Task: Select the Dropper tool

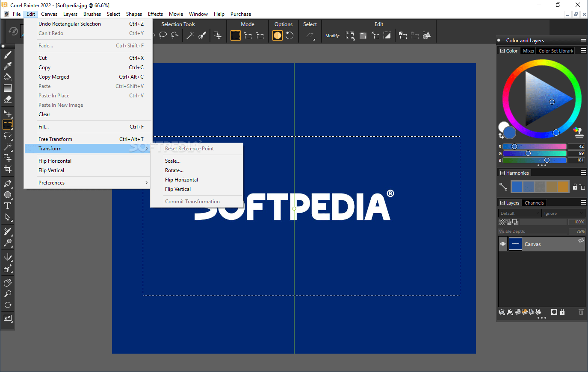Action: (x=7, y=66)
